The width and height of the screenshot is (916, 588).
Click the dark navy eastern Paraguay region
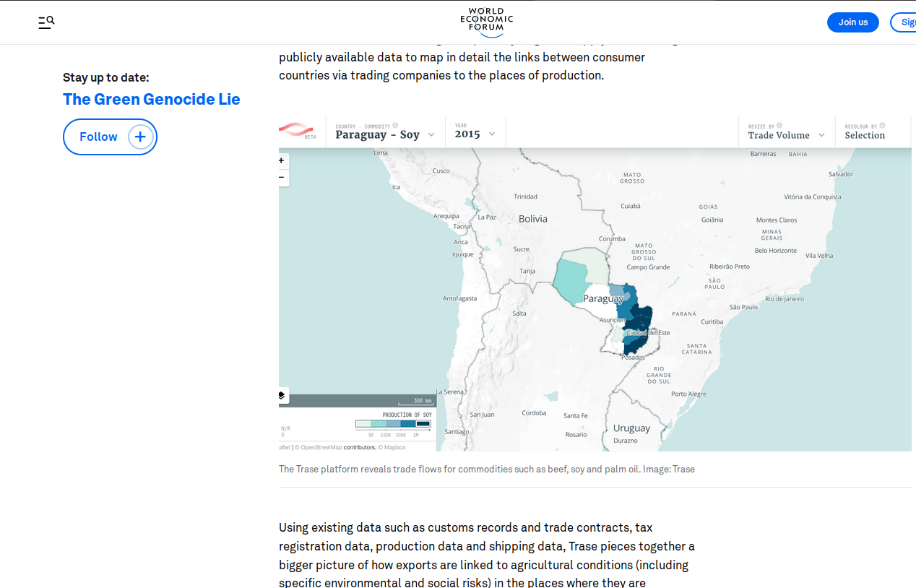point(640,321)
